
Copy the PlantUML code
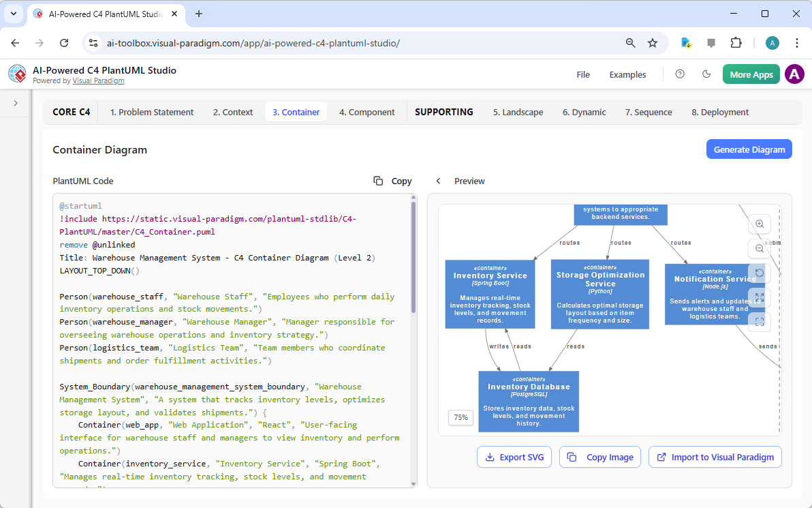pos(392,181)
